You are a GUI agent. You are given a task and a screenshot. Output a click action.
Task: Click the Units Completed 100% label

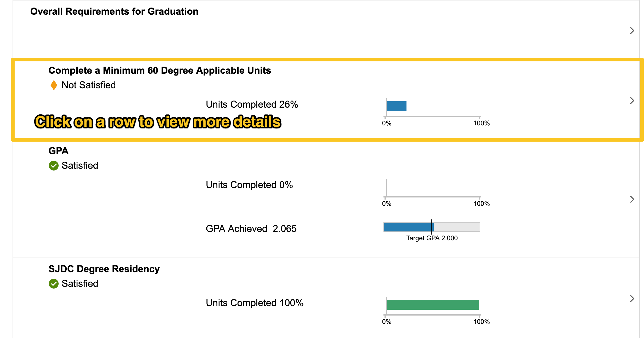point(255,303)
